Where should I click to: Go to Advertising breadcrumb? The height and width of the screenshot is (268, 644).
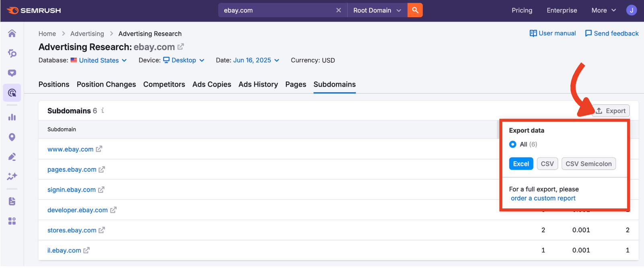[87, 34]
